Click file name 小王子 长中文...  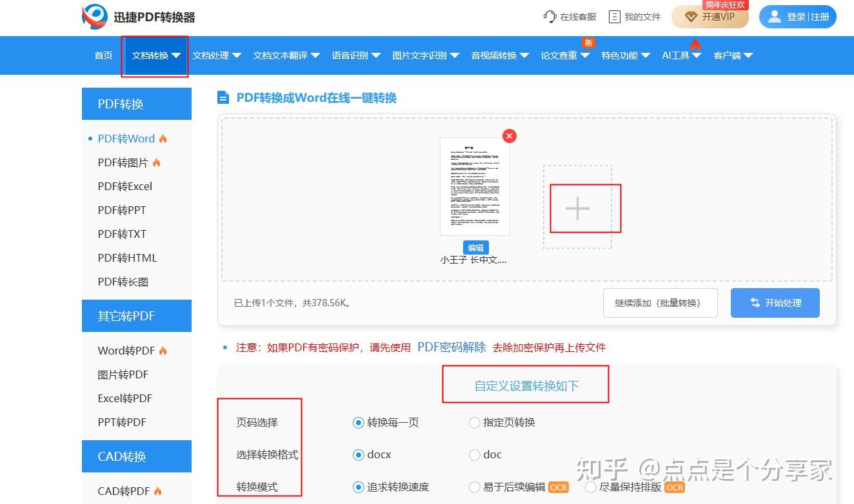click(473, 260)
